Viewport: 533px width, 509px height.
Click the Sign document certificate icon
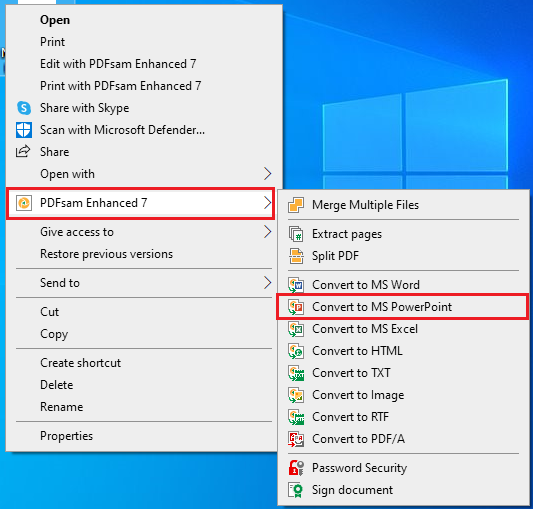coord(296,490)
